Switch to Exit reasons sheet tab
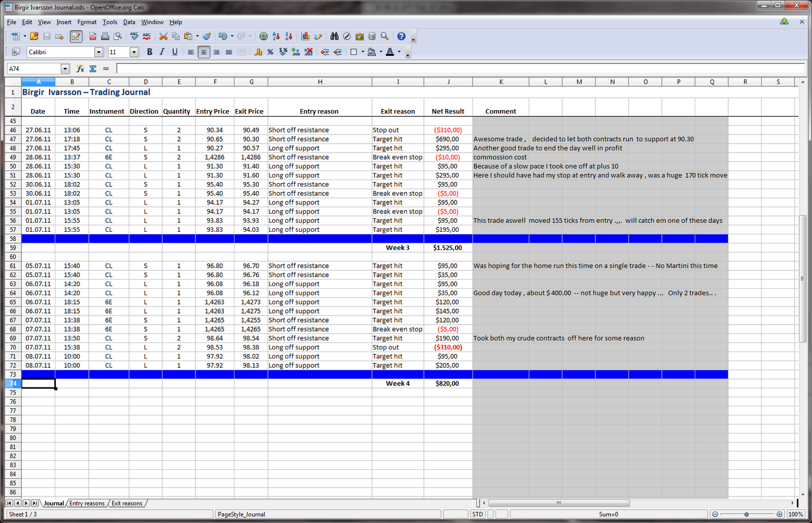 pyautogui.click(x=127, y=503)
